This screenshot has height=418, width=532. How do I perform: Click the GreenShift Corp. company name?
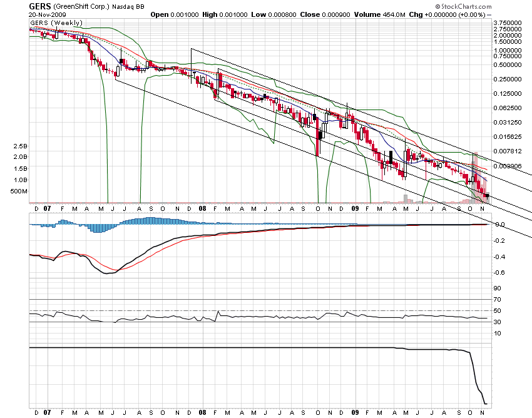click(x=81, y=7)
